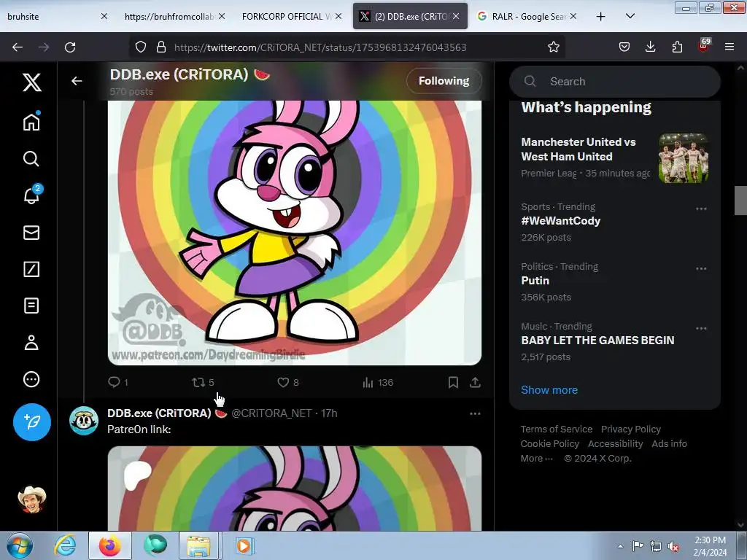Open the X logo home icon
747x560 pixels.
click(x=32, y=82)
